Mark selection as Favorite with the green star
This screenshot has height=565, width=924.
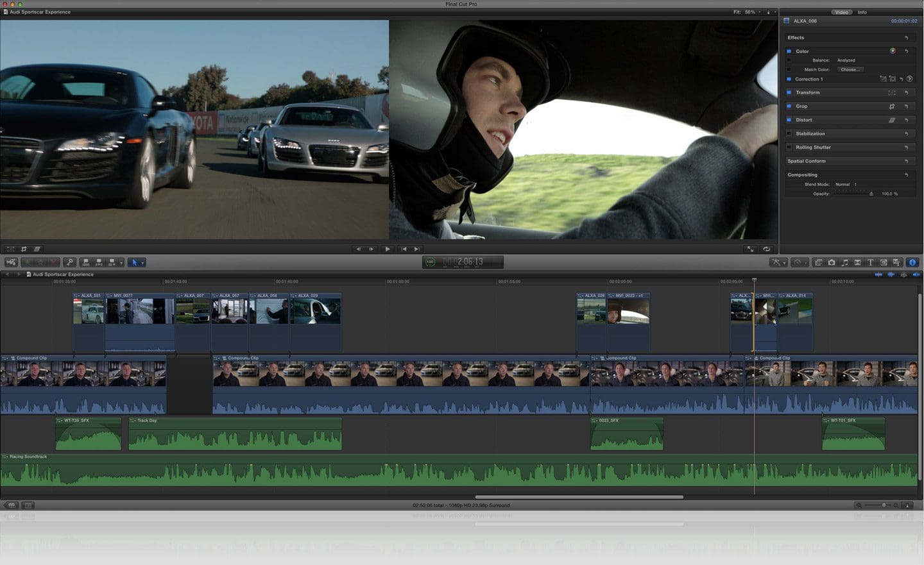(x=28, y=262)
